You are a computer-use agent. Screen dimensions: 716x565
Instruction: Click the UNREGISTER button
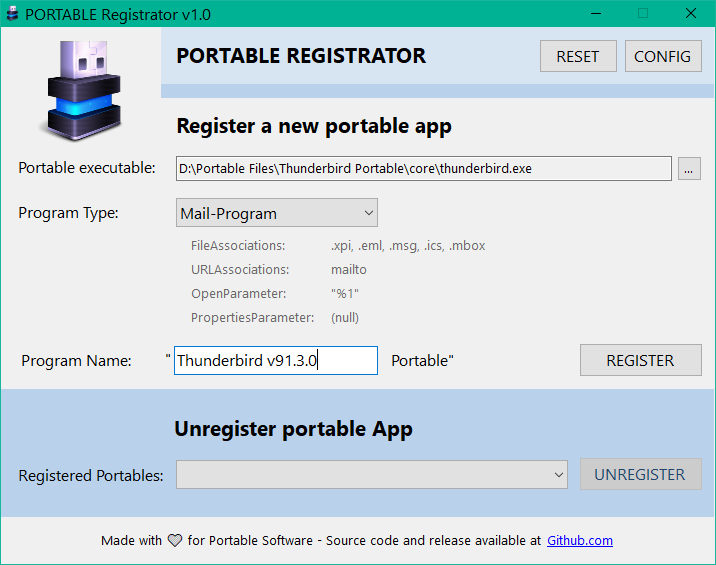640,475
